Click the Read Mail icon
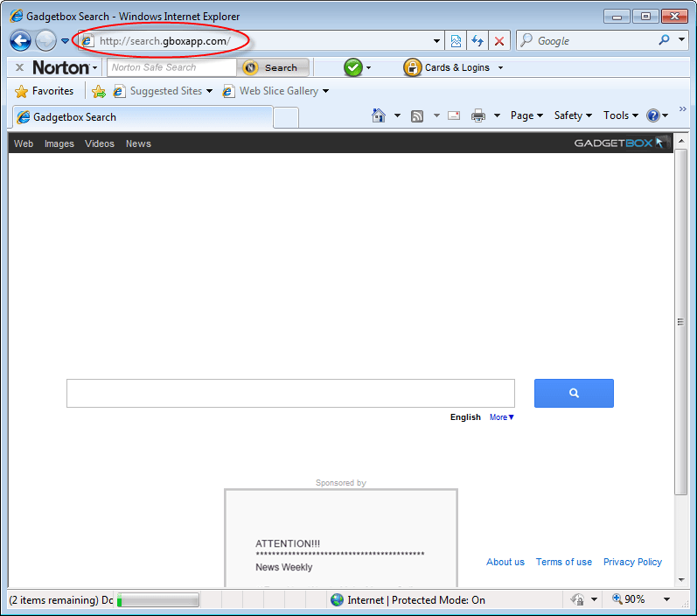697x616 pixels. [454, 116]
